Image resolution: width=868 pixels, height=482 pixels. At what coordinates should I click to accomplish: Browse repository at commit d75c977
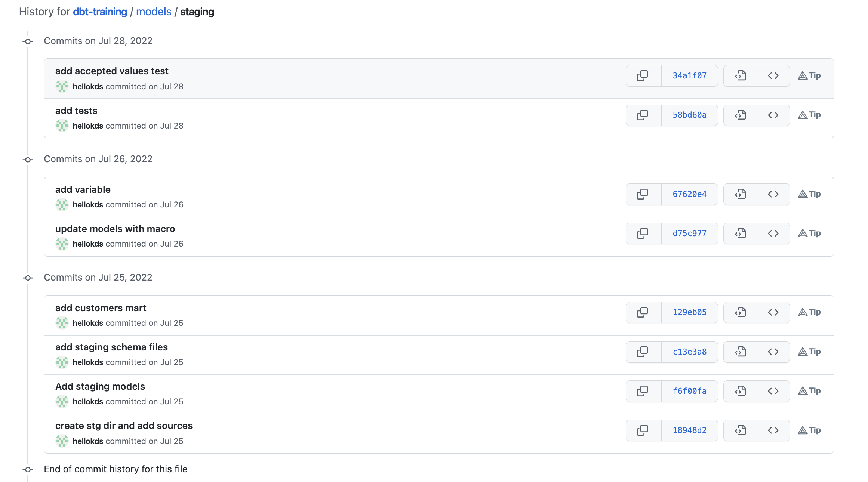(x=773, y=234)
